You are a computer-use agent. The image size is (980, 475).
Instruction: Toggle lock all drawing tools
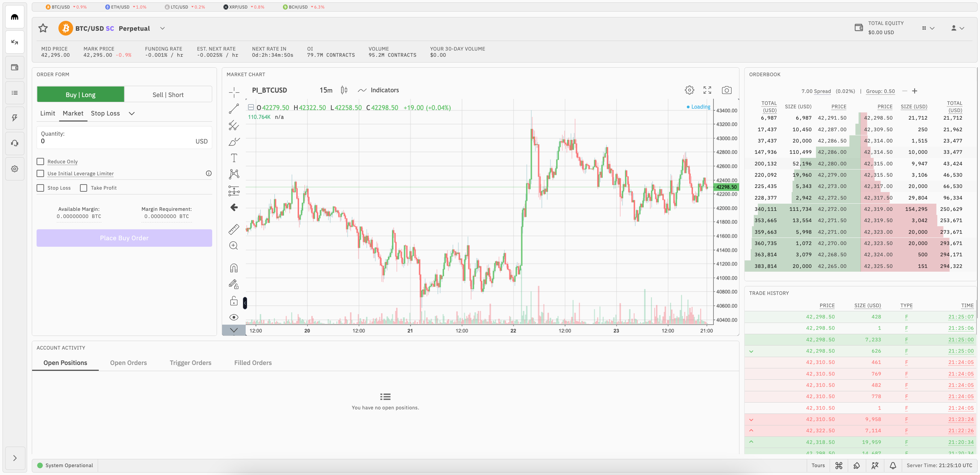click(234, 301)
